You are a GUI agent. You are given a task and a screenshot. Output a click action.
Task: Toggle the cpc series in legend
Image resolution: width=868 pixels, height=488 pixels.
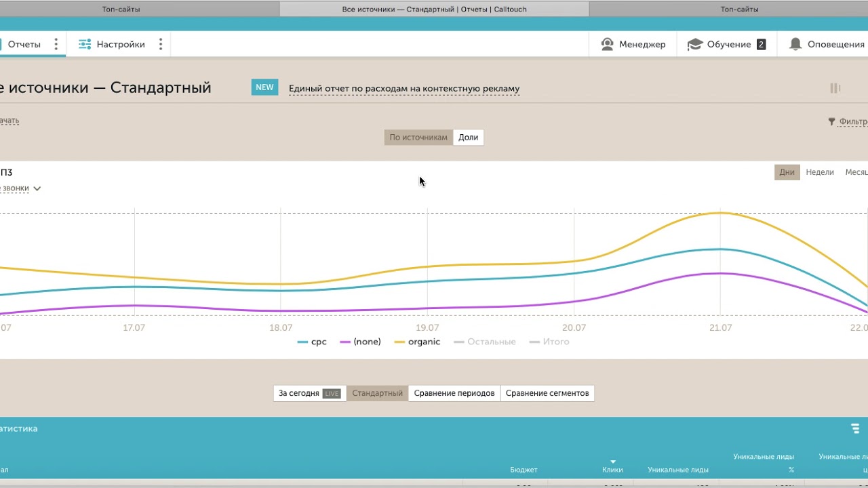[x=312, y=342]
